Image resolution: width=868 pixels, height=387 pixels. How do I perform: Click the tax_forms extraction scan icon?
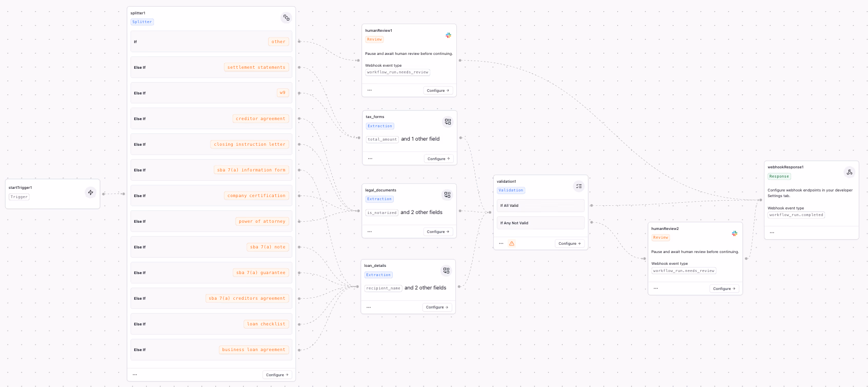448,122
